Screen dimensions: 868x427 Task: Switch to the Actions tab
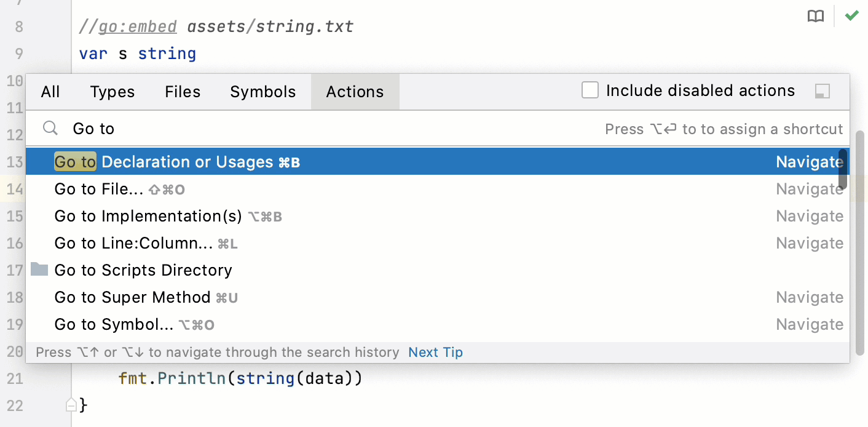[355, 91]
